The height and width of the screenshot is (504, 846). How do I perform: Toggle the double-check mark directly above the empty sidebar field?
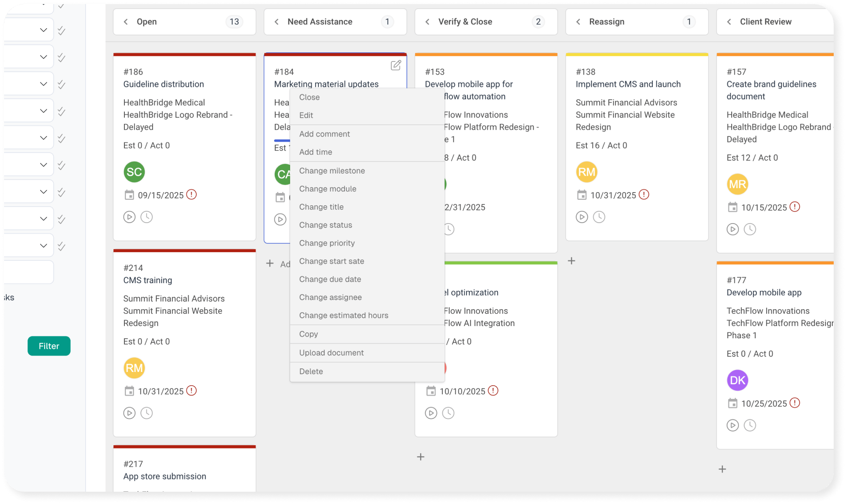(x=62, y=246)
